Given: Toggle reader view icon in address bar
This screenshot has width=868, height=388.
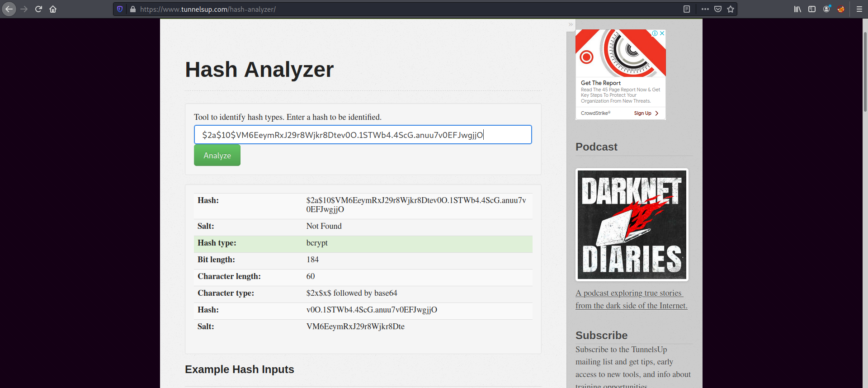Looking at the screenshot, I should coord(687,9).
